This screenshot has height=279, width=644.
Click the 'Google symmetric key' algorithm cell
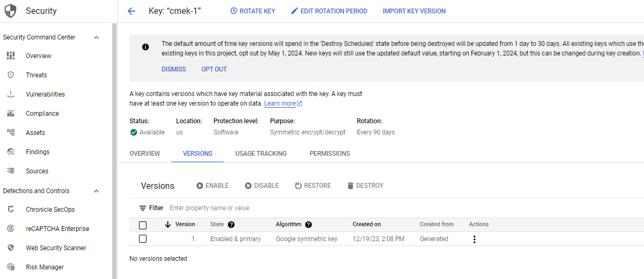tap(307, 239)
